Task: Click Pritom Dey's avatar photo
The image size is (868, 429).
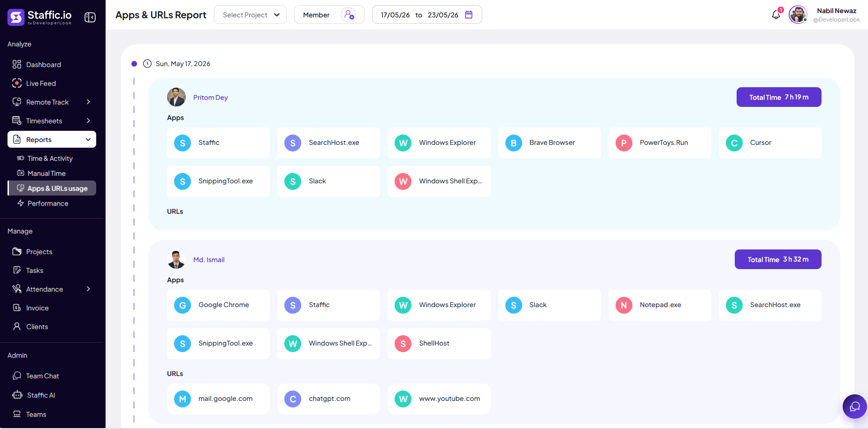Action: (176, 97)
